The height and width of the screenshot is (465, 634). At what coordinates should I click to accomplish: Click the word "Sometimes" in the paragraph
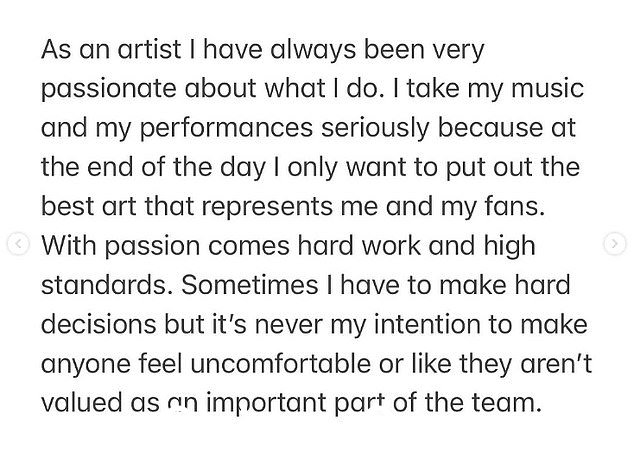tap(249, 285)
